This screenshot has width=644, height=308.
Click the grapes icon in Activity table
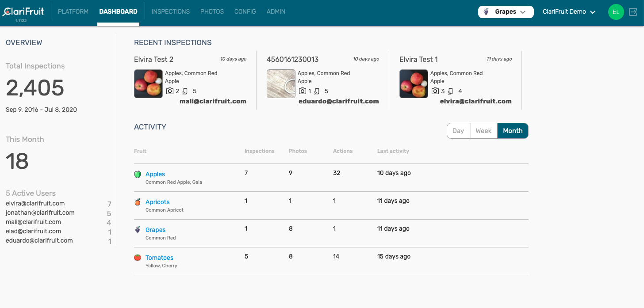138,230
